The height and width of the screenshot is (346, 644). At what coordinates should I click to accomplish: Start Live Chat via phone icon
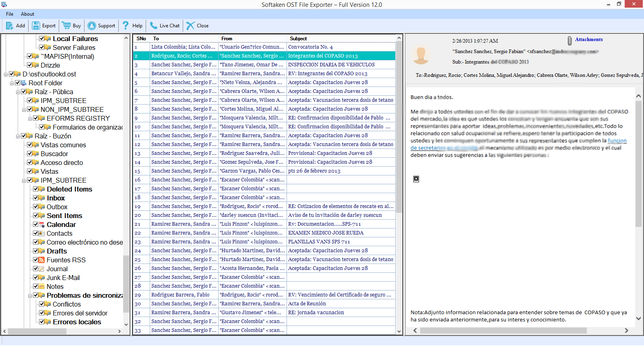[153, 26]
